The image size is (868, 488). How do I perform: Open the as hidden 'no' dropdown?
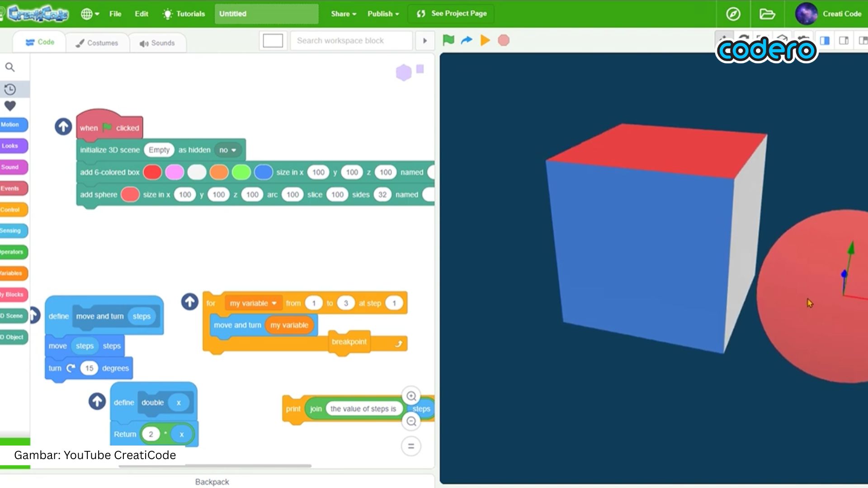tap(227, 150)
